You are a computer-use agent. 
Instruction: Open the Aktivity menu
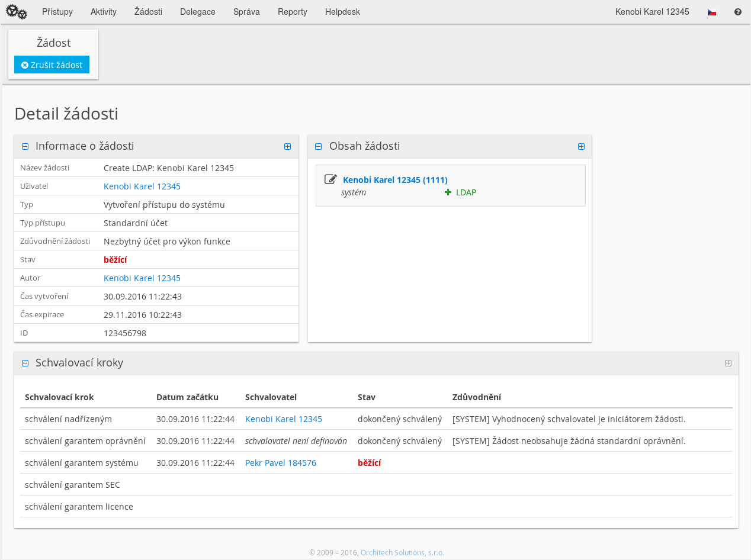pyautogui.click(x=104, y=12)
